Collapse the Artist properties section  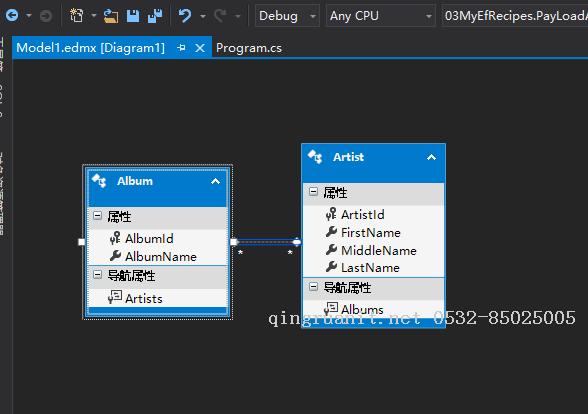pos(314,192)
